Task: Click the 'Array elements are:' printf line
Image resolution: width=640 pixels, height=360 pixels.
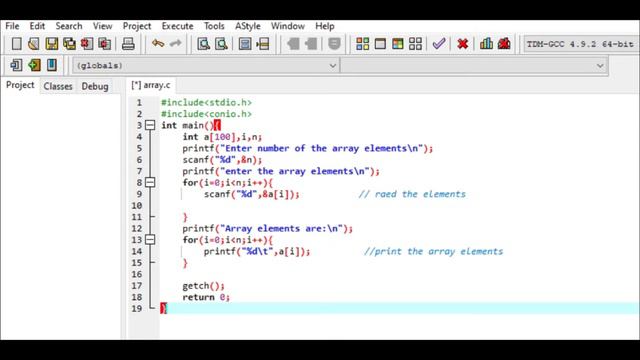Action: [x=267, y=229]
